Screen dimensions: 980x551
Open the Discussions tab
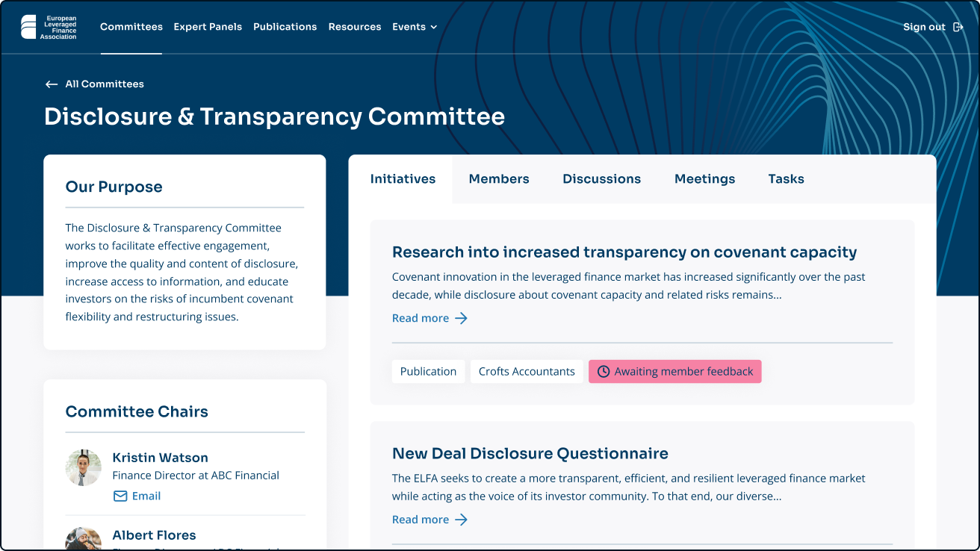pos(601,179)
